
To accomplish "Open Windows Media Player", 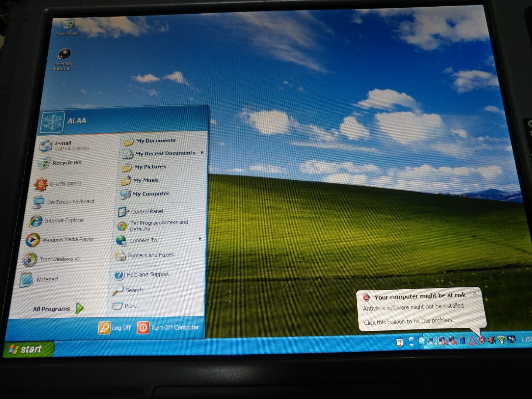I will click(x=59, y=239).
